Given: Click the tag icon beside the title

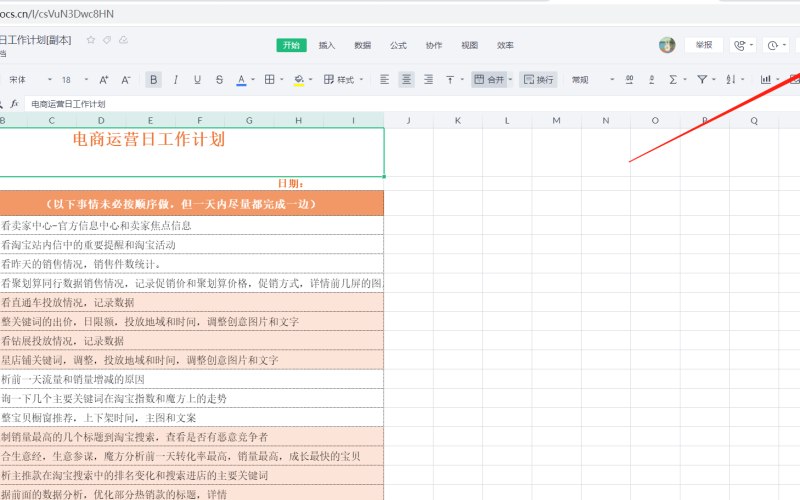Looking at the screenshot, I should (107, 40).
